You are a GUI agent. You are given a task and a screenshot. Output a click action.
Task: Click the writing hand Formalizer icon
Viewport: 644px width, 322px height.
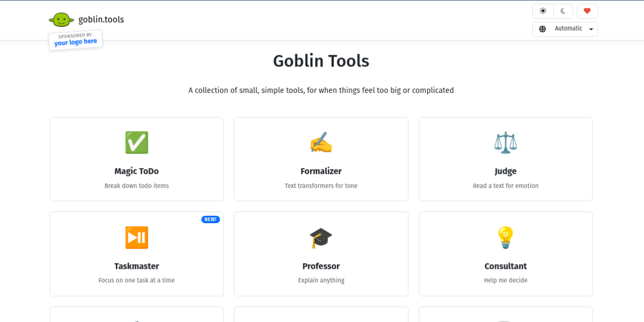pos(321,143)
